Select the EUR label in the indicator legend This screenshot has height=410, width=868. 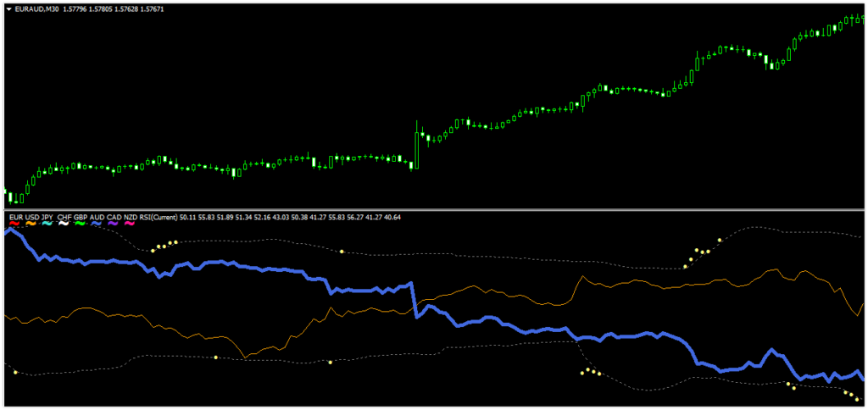point(15,217)
